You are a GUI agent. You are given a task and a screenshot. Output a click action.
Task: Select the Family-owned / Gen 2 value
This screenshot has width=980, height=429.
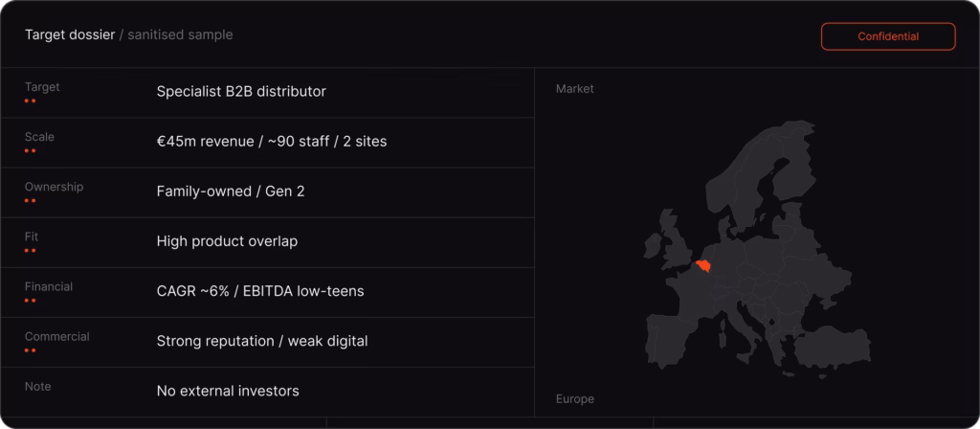(x=231, y=192)
